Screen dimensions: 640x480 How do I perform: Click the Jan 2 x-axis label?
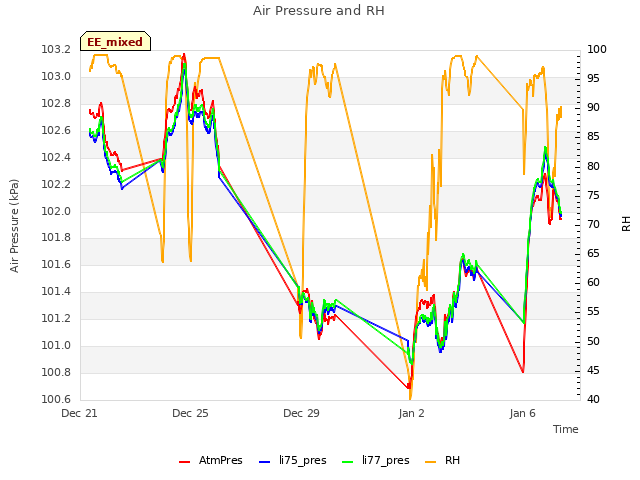(x=411, y=413)
